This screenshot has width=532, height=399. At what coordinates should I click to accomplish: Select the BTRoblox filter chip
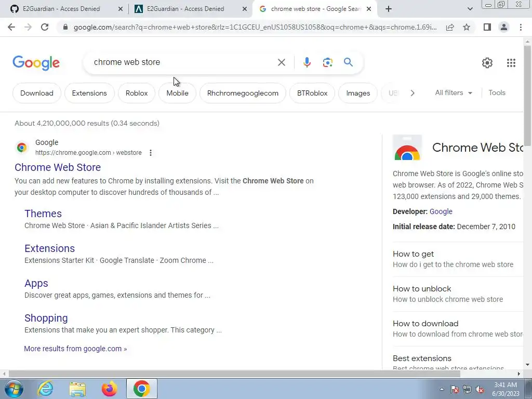312,93
